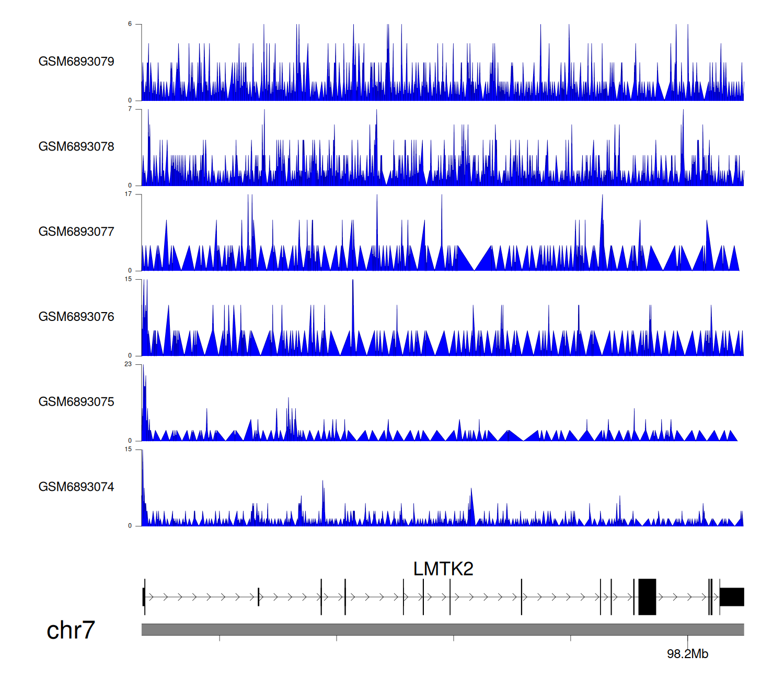Click the final 3' exon block of LMTK2
The height and width of the screenshot is (690, 784).
coord(732,597)
